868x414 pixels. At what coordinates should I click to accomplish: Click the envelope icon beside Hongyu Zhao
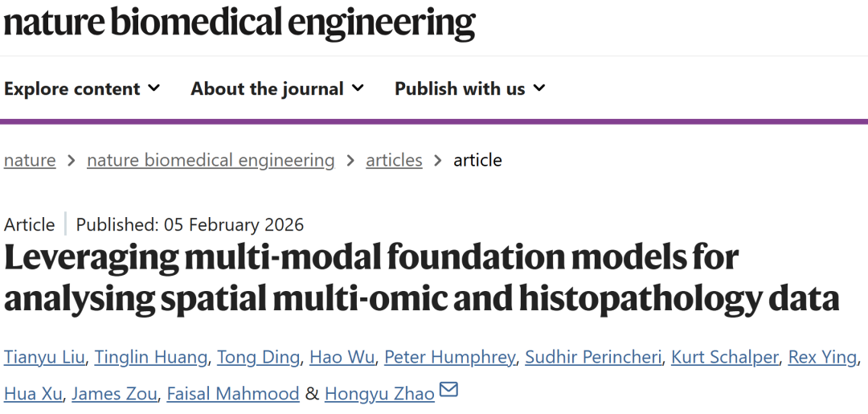click(448, 391)
